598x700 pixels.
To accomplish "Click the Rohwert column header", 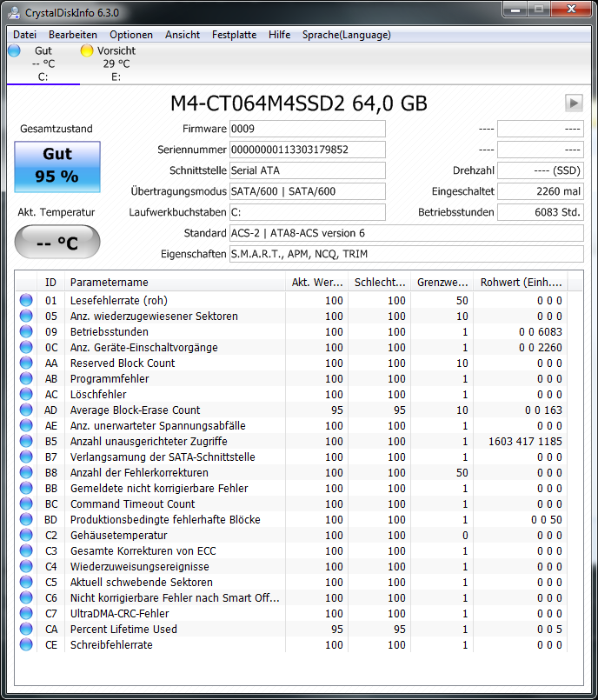I will 521,282.
